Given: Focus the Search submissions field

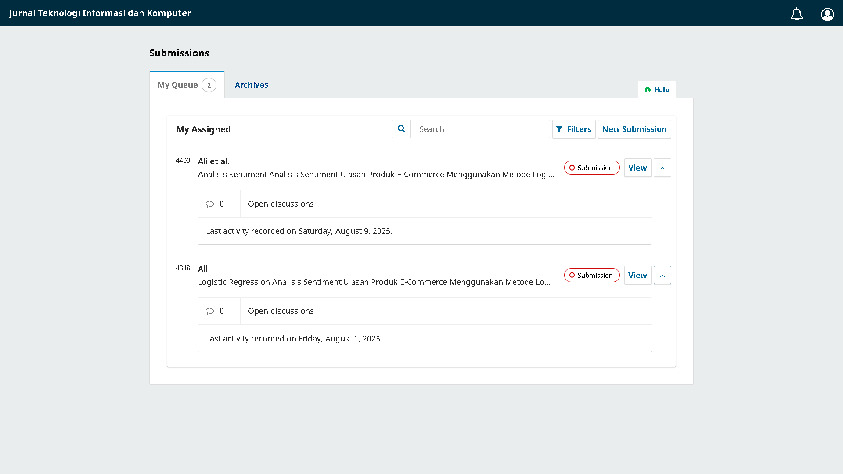Looking at the screenshot, I should click(480, 129).
